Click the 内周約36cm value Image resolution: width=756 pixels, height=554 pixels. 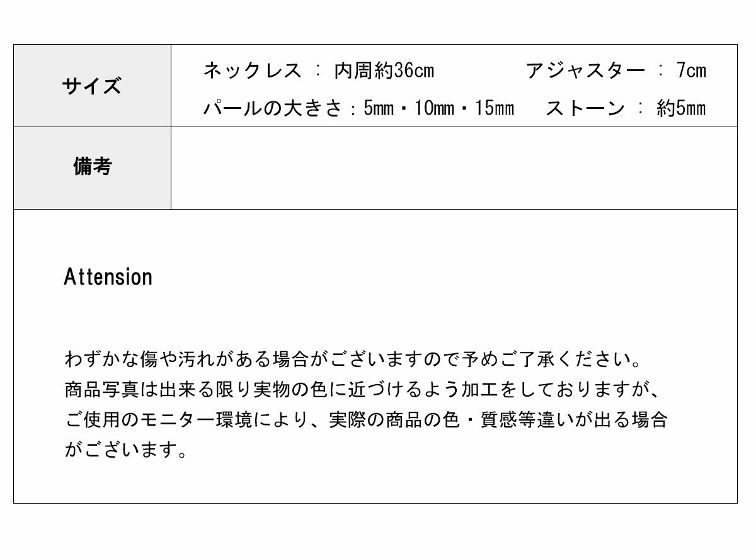[x=384, y=71]
